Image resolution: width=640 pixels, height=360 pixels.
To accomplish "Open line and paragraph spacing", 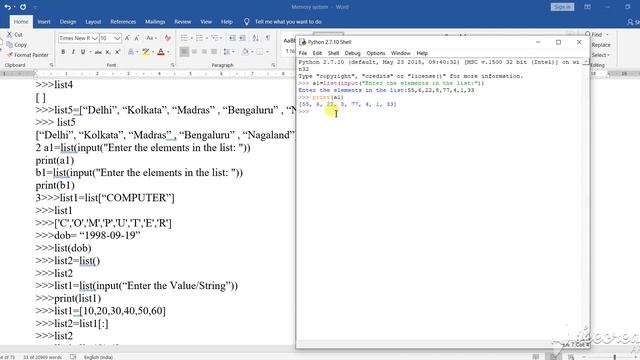I will (x=227, y=52).
